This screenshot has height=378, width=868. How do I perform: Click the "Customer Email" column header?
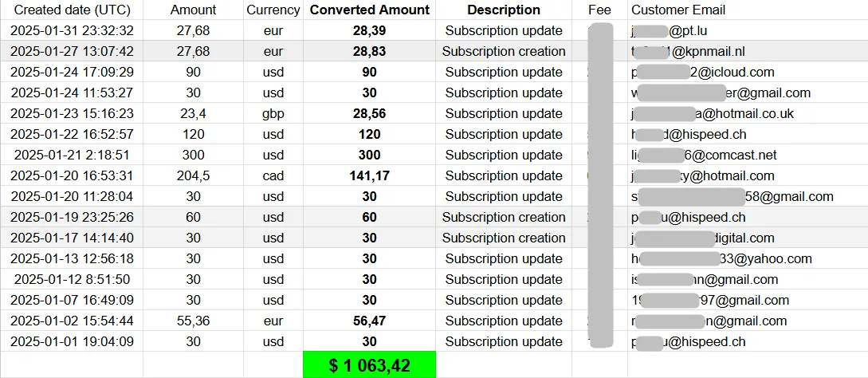pos(678,10)
